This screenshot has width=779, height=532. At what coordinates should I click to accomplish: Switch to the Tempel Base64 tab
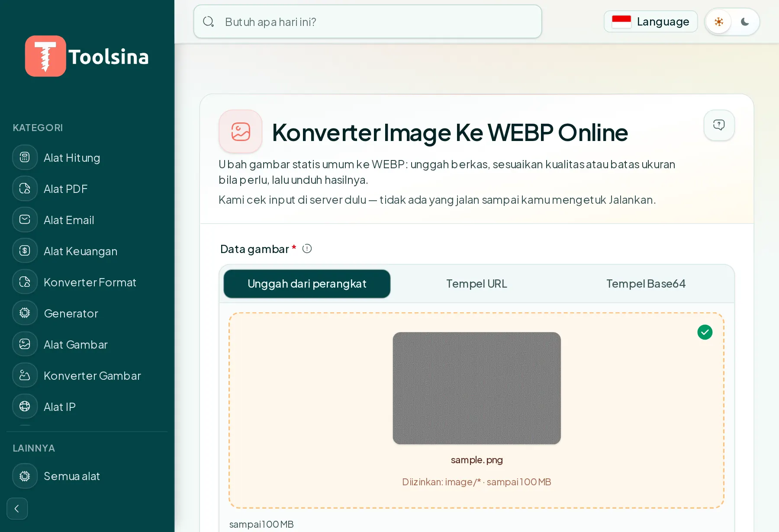pyautogui.click(x=646, y=284)
